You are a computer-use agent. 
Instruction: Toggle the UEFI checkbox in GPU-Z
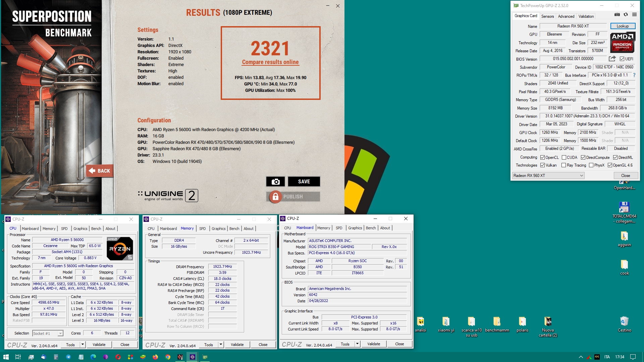tap(622, 59)
